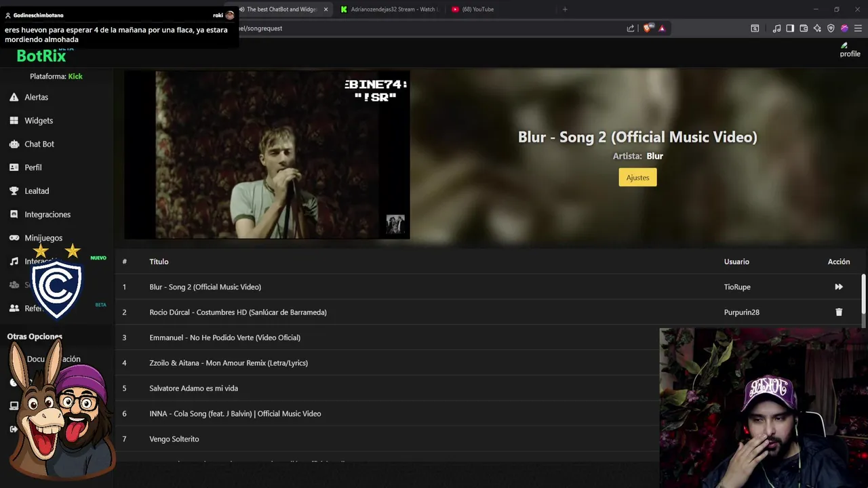The width and height of the screenshot is (868, 488).
Task: Click the Blur music video player
Action: pos(267,155)
